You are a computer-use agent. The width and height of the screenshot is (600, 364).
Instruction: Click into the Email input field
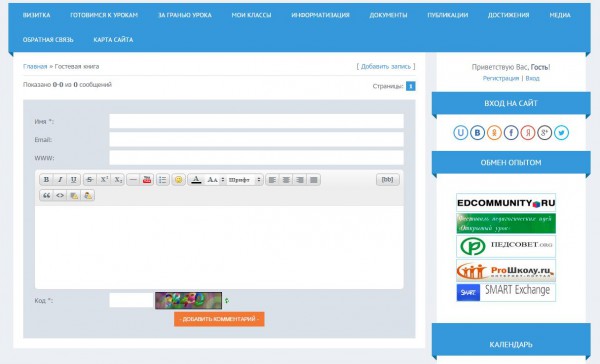pos(256,139)
